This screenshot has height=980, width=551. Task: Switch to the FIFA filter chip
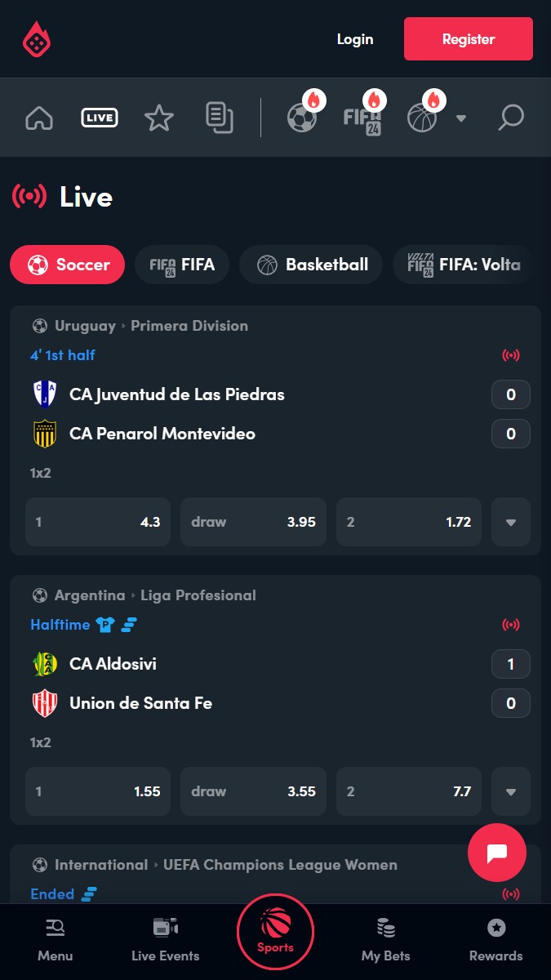coord(182,265)
